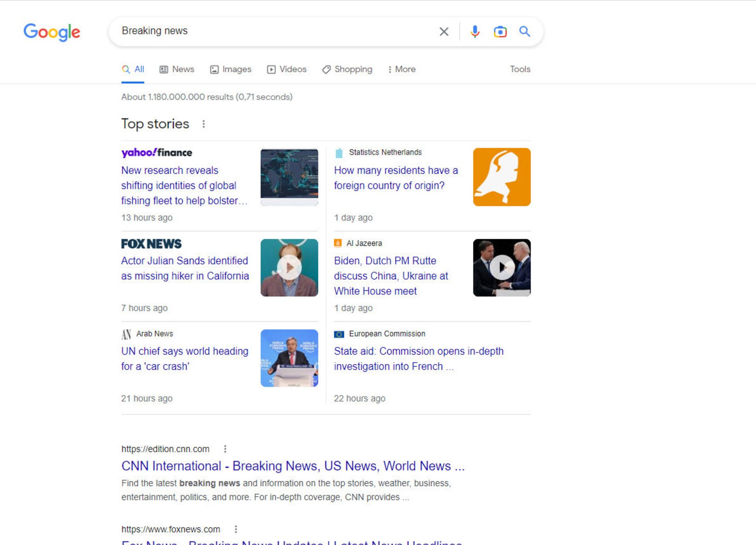The image size is (756, 545).
Task: Click the '7 hours ago' timestamp
Action: click(145, 308)
